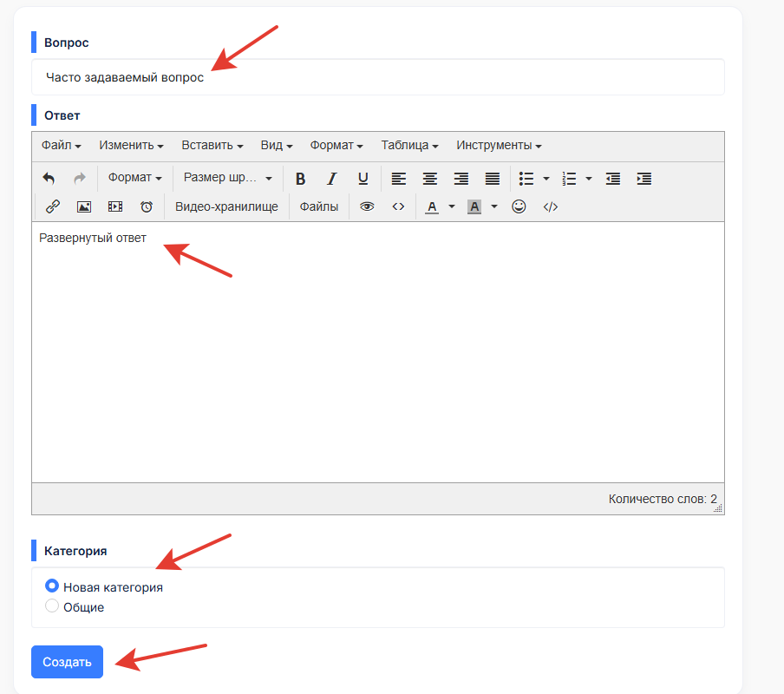
Task: Preview content using the eye icon
Action: [x=367, y=206]
